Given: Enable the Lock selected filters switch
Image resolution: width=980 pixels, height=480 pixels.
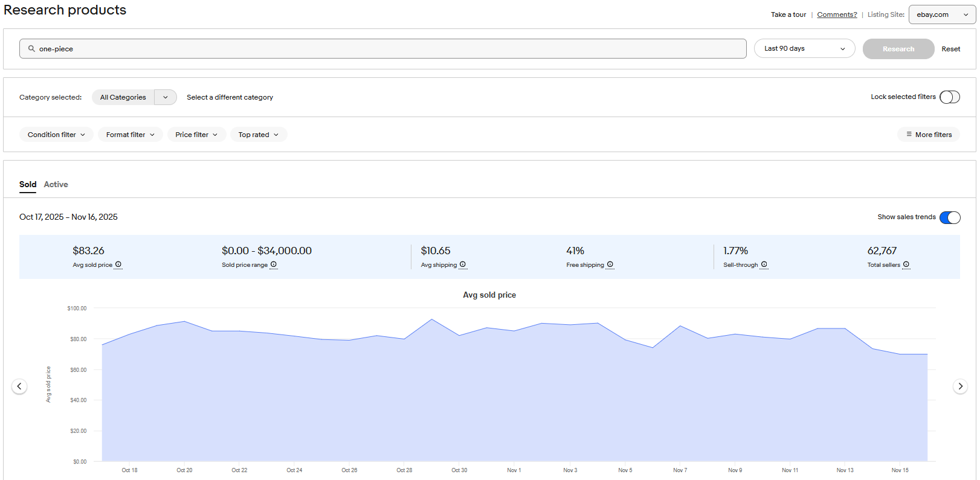Looking at the screenshot, I should click(949, 97).
